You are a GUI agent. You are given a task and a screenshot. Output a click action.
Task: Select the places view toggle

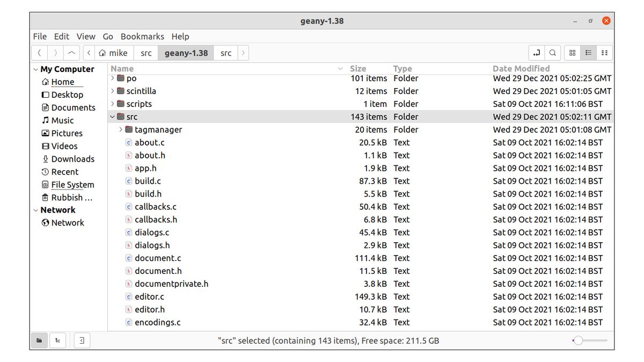point(39,340)
